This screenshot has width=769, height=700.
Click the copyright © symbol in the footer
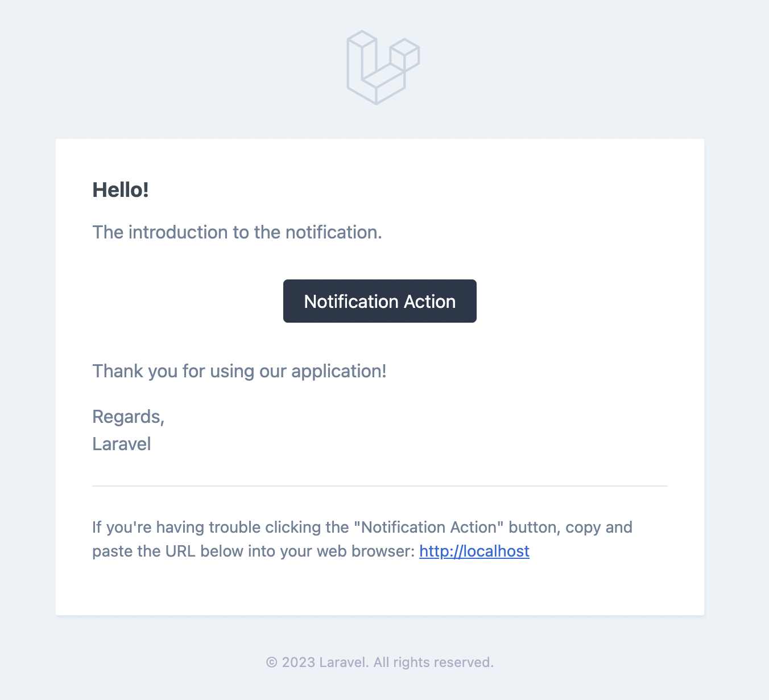click(x=272, y=662)
